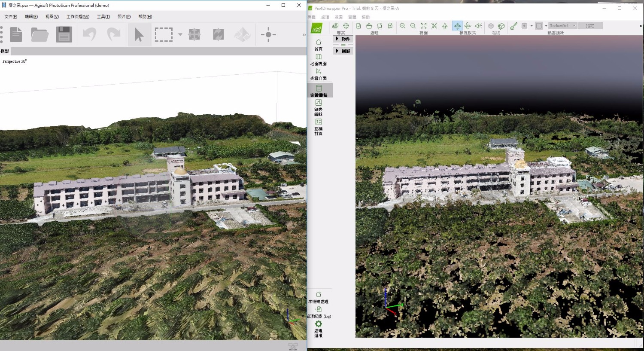644x351 pixels.
Task: Open 视图(V) menu in PhotoScan
Action: (52, 17)
